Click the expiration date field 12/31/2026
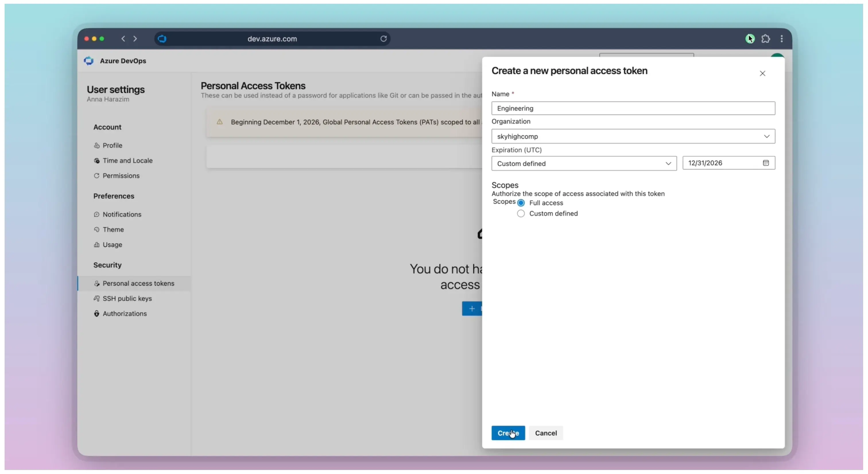 (729, 163)
